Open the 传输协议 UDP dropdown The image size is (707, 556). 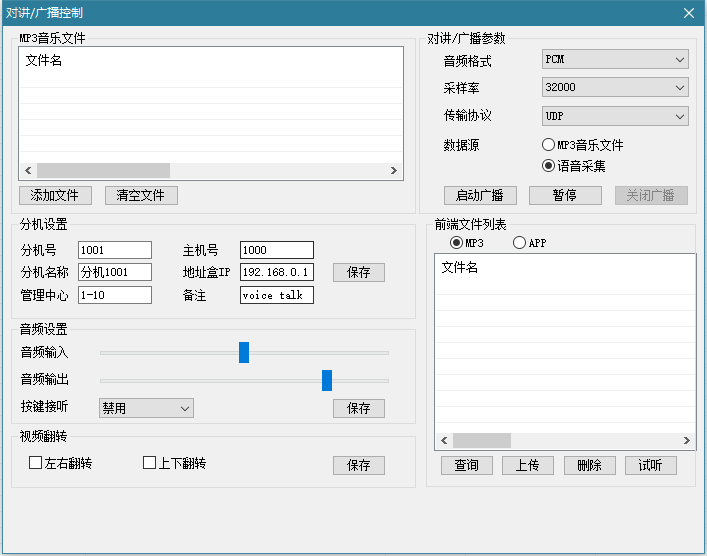(x=615, y=116)
